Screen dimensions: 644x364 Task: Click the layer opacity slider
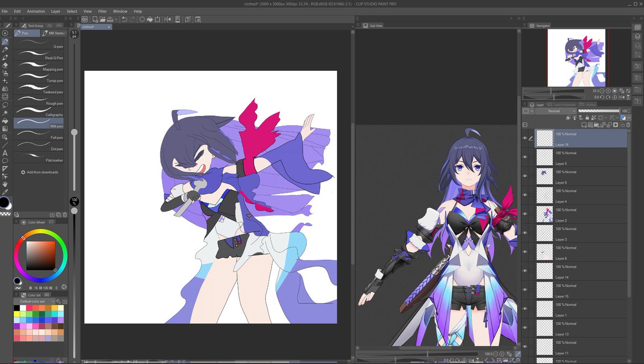pos(598,111)
